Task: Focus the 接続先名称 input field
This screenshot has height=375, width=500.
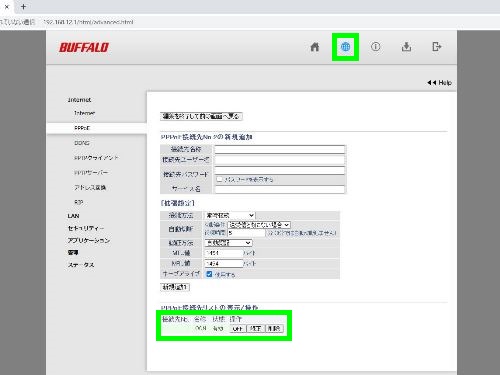Action: (280, 149)
